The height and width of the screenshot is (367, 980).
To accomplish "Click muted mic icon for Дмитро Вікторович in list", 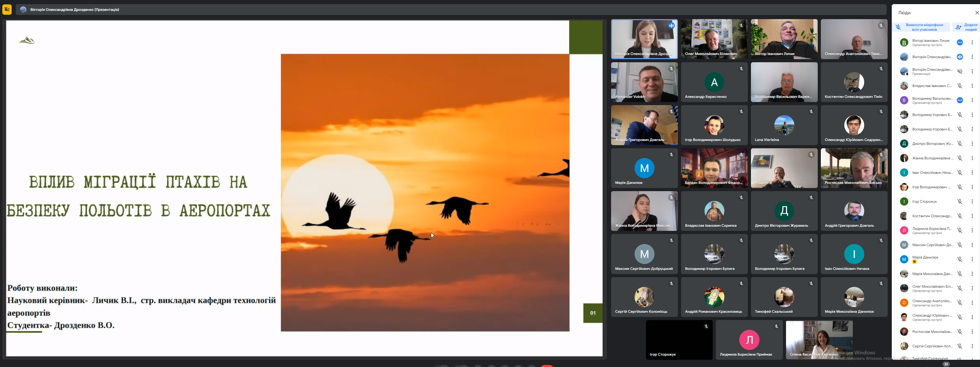I will click(x=959, y=144).
